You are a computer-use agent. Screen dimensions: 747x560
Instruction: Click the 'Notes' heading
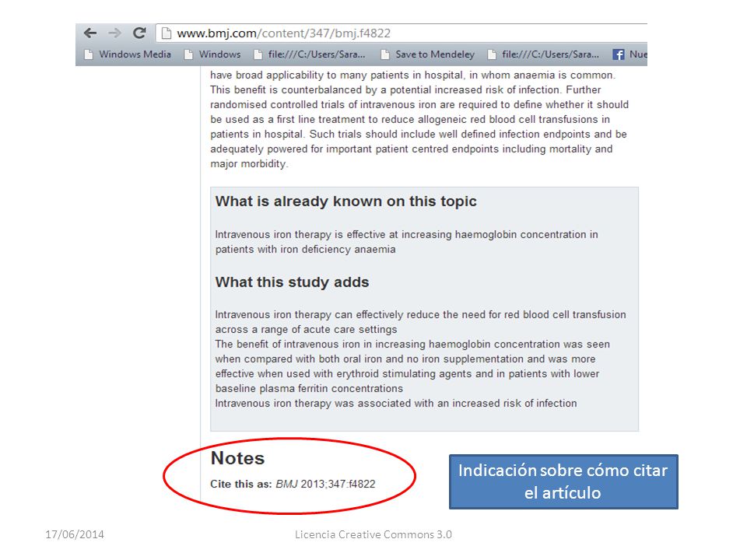click(x=238, y=458)
